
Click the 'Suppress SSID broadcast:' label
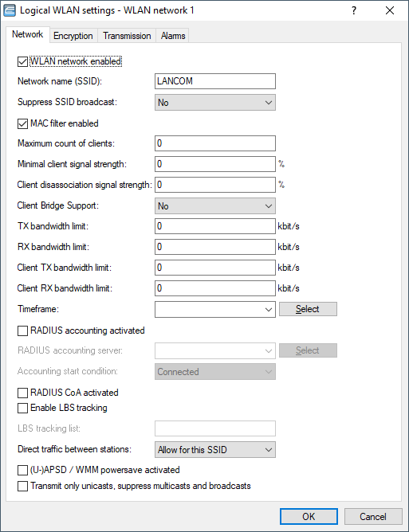point(67,102)
